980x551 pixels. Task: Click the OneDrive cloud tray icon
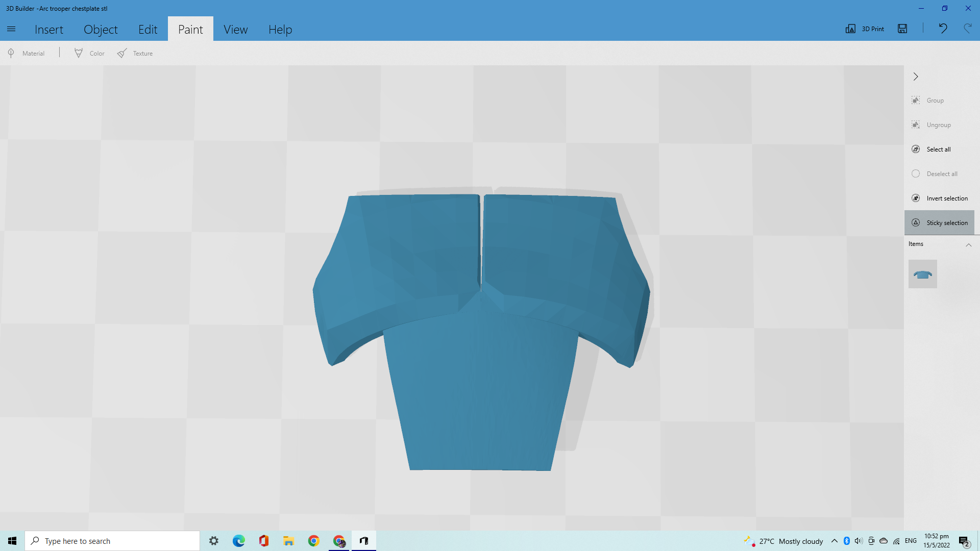click(x=884, y=541)
